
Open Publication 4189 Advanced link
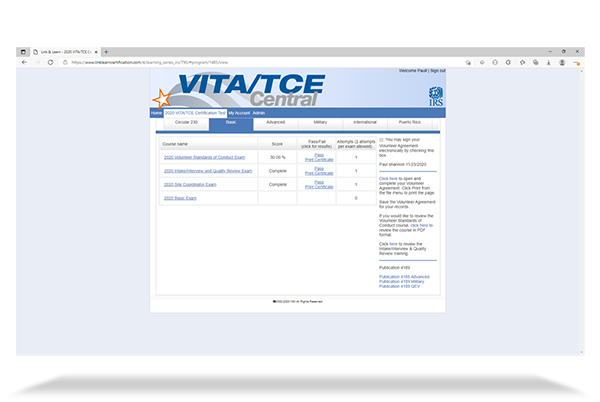pyautogui.click(x=404, y=277)
